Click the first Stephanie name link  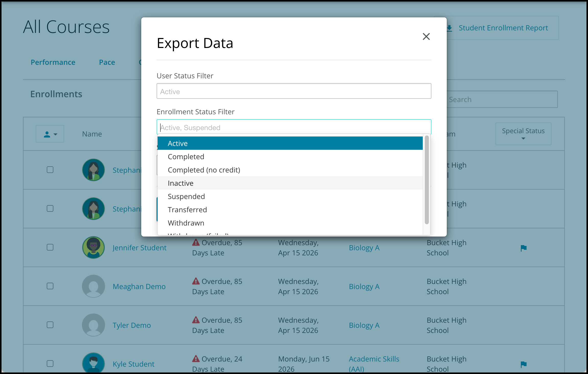127,170
